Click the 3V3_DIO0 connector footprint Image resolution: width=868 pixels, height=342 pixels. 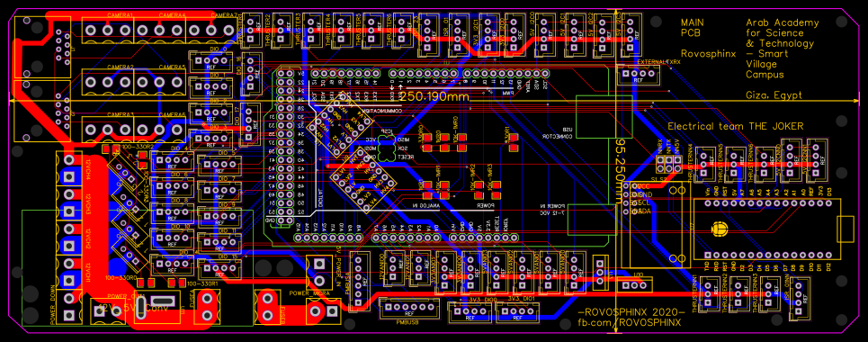coord(470,311)
